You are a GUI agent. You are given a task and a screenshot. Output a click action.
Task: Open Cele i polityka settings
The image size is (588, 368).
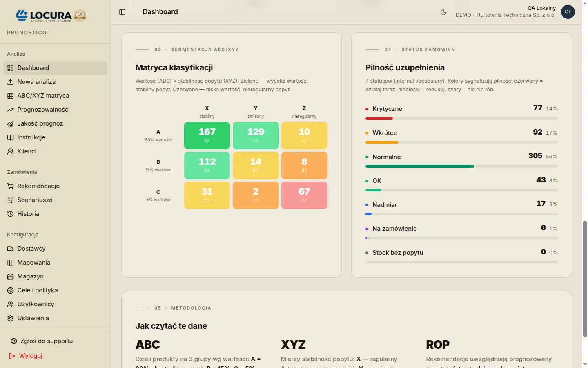click(56, 290)
